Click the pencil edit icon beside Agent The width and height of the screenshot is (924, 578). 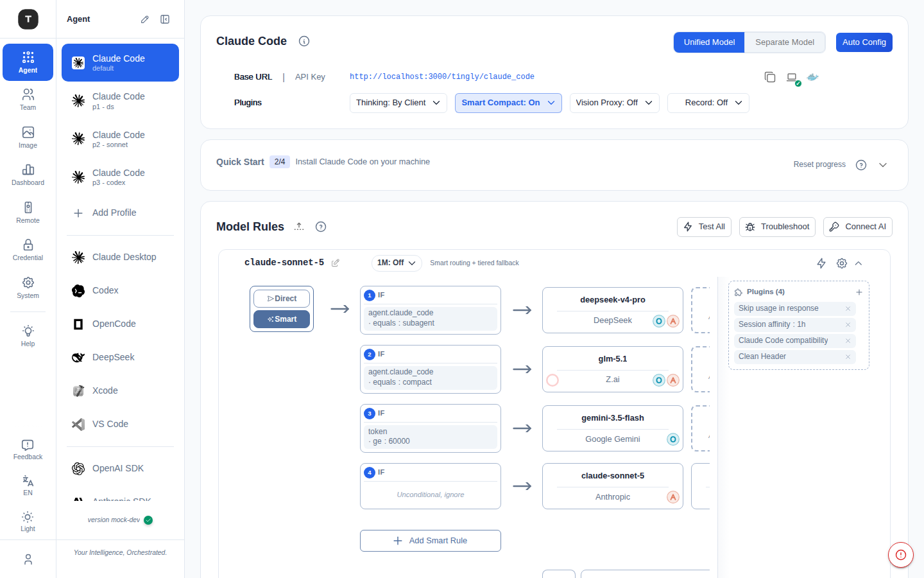point(145,19)
